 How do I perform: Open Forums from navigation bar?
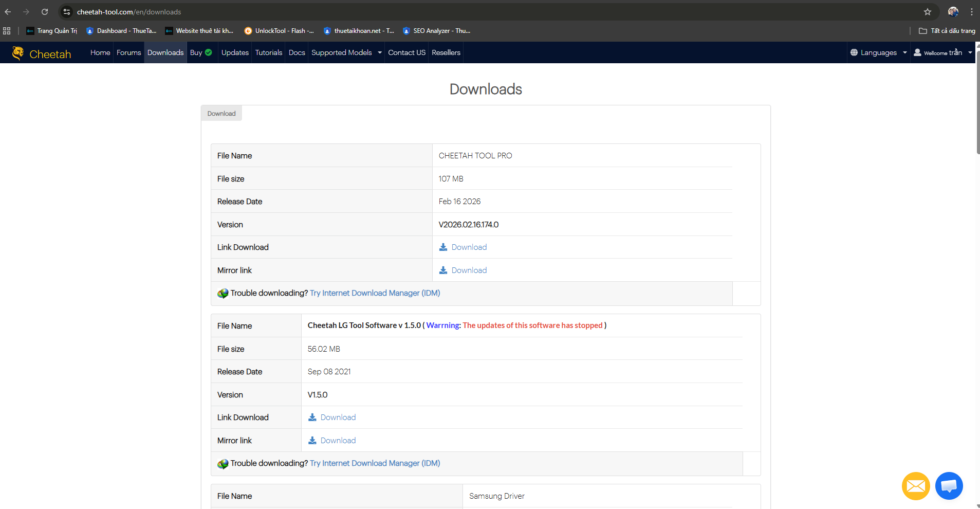pos(128,52)
